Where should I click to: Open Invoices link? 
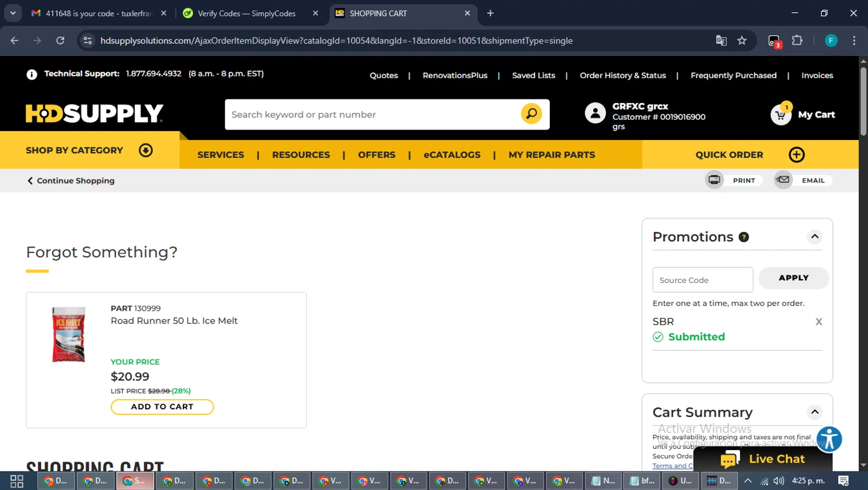pyautogui.click(x=817, y=76)
